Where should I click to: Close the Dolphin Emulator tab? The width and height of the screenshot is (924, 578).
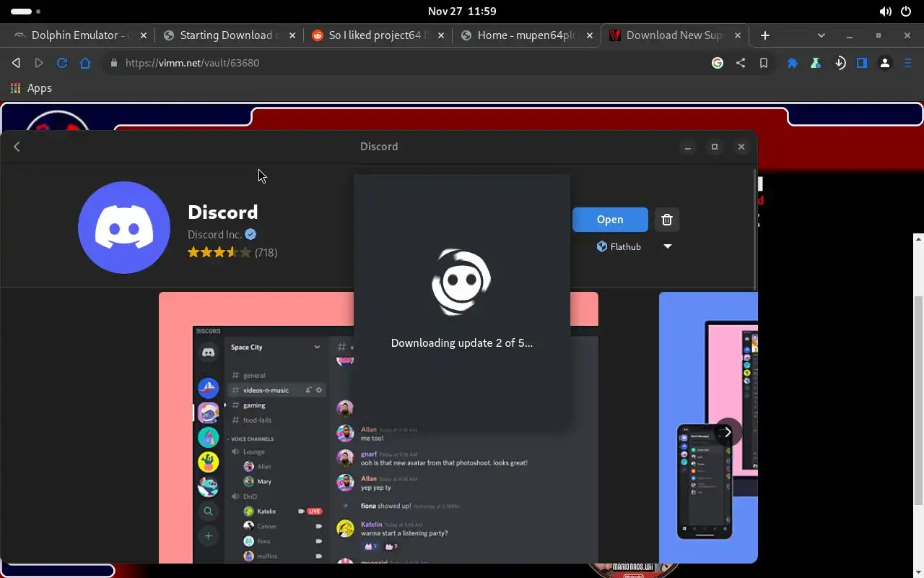[x=144, y=35]
